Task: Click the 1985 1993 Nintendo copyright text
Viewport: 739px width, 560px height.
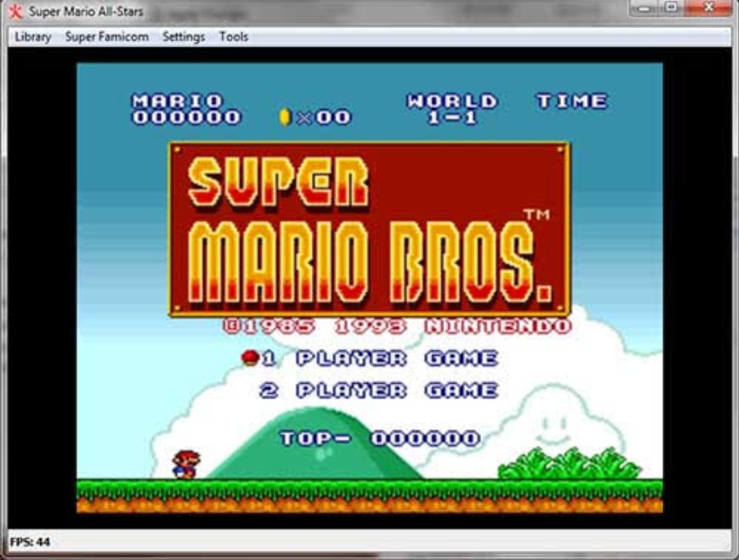Action: tap(398, 326)
